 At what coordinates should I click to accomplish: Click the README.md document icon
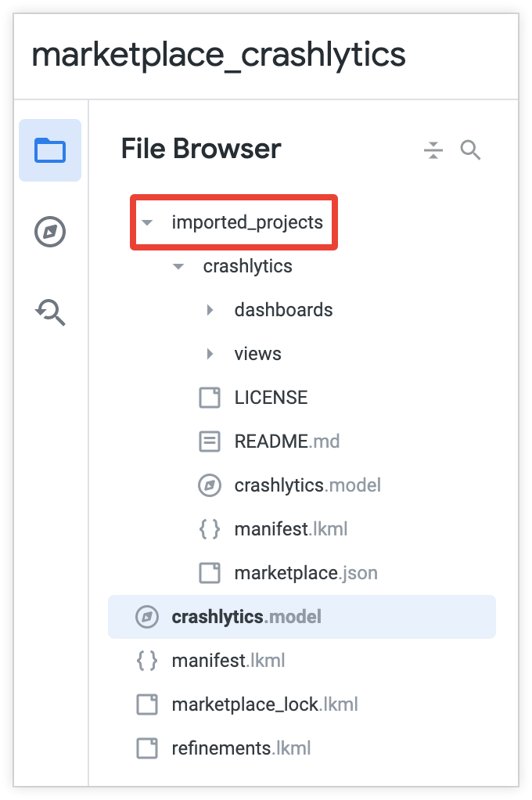[x=209, y=441]
